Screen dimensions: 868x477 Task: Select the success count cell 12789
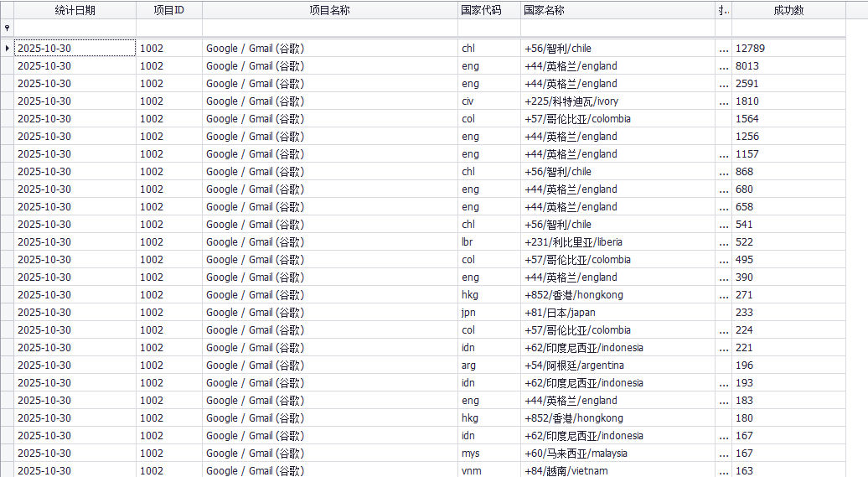788,48
